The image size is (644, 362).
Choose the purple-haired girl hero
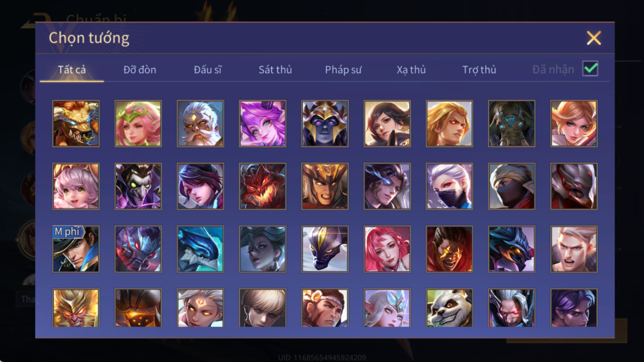coord(262,124)
